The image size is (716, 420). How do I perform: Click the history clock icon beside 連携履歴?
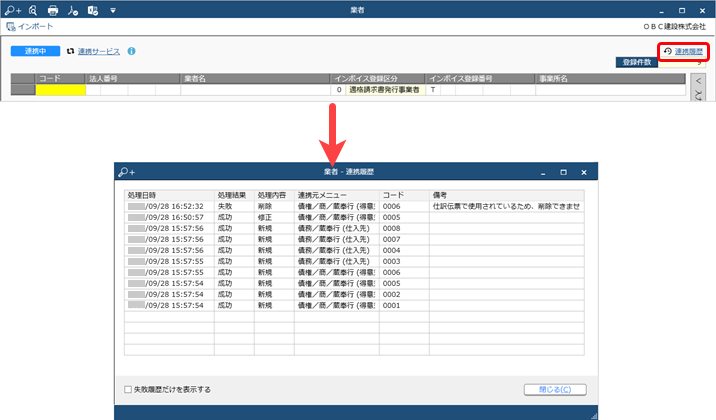[x=668, y=51]
